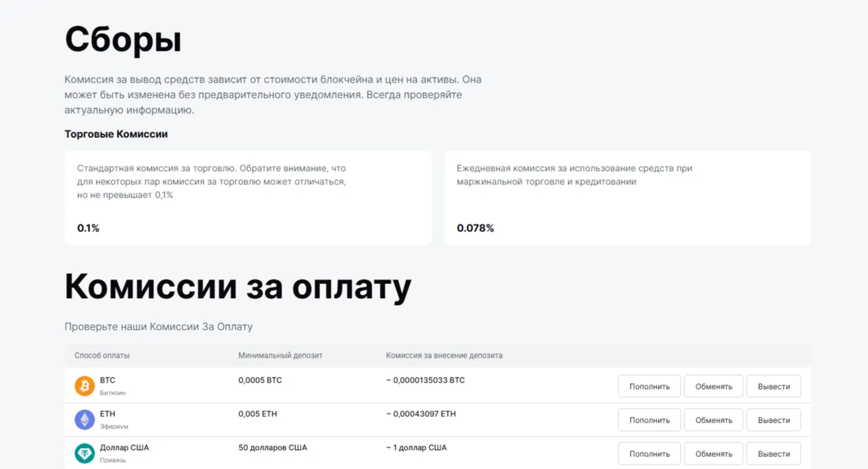This screenshot has height=469, width=868.
Task: Click the Биткоин subtitle label
Action: click(112, 393)
